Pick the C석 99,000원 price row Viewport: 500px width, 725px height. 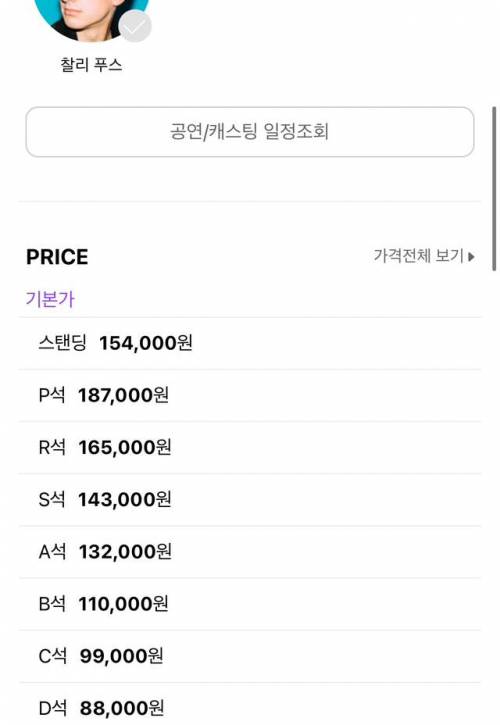(x=250, y=656)
